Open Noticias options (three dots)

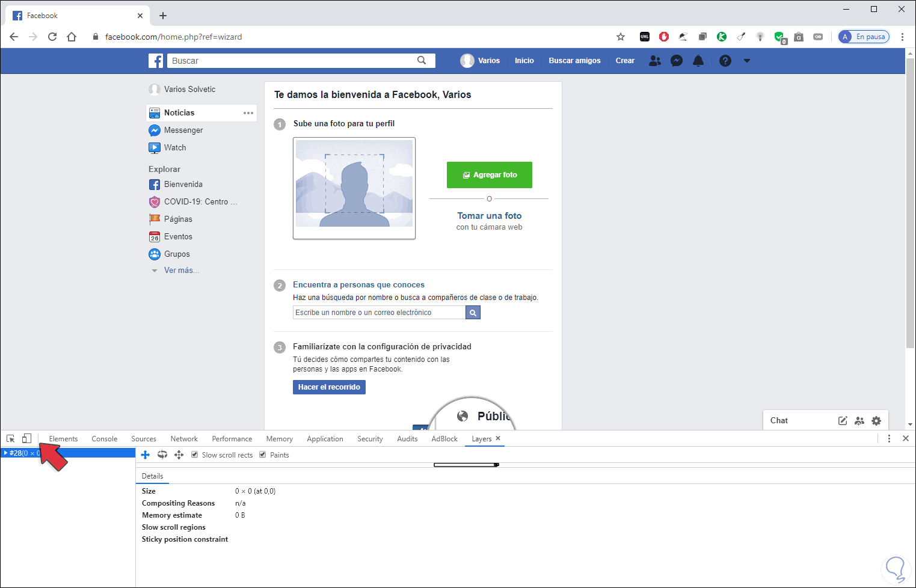[x=248, y=113]
